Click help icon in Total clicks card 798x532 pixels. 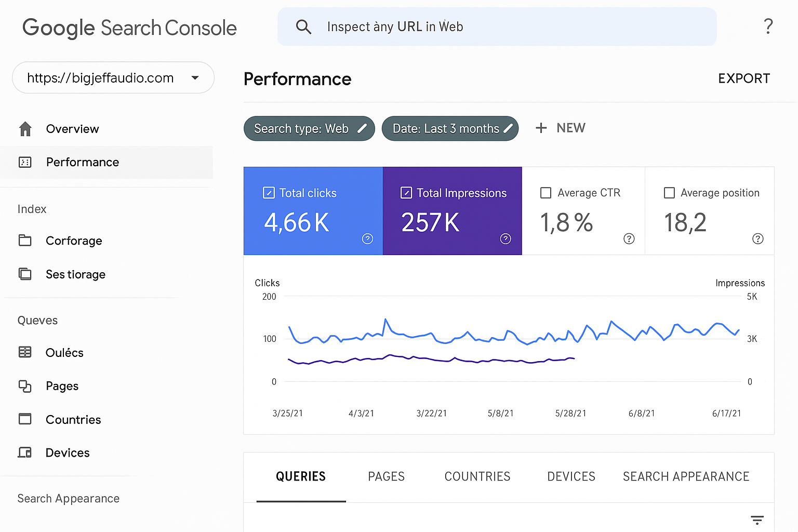(367, 238)
